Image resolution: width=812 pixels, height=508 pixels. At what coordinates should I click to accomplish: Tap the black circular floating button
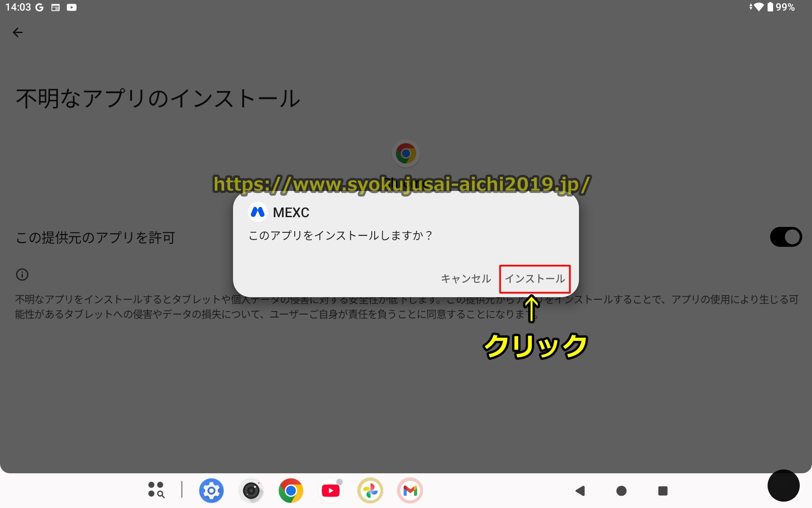pyautogui.click(x=783, y=486)
